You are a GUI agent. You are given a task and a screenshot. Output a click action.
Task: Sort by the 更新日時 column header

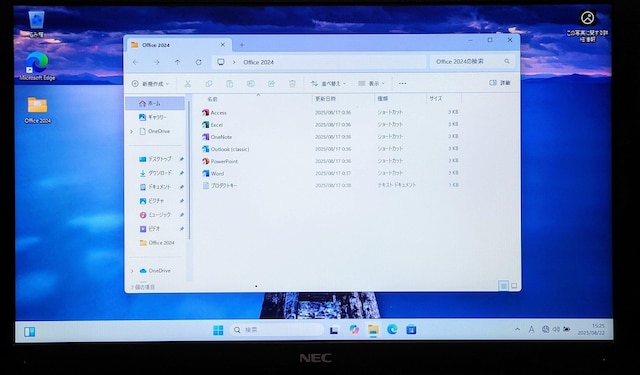click(325, 99)
